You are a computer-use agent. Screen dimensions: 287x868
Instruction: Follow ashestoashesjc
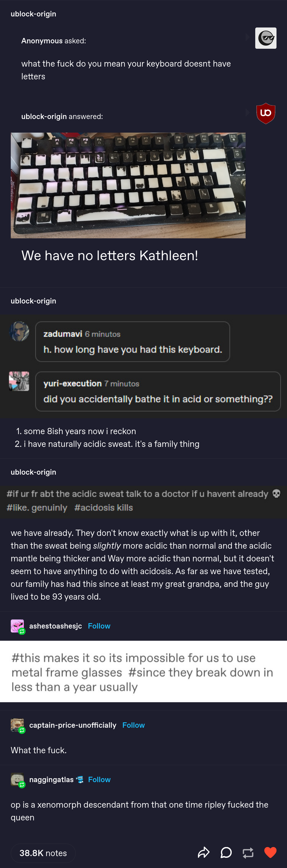(99, 626)
